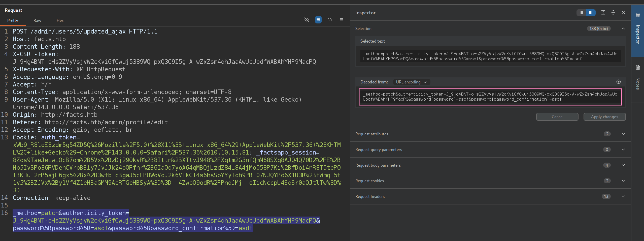644x241 pixels.
Task: Expand Request body parameters section
Action: pos(623,165)
